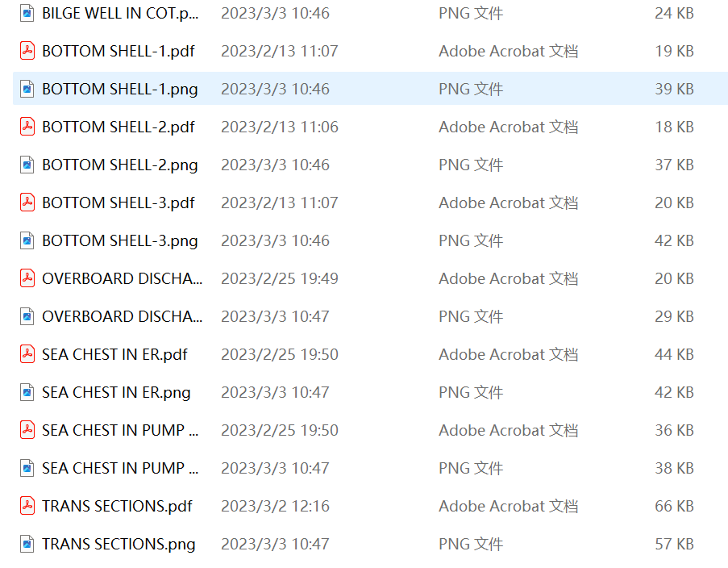The height and width of the screenshot is (568, 728).
Task: Click the Acrobat icon for SEA CHEST IN ER.pdf
Action: tap(27, 354)
